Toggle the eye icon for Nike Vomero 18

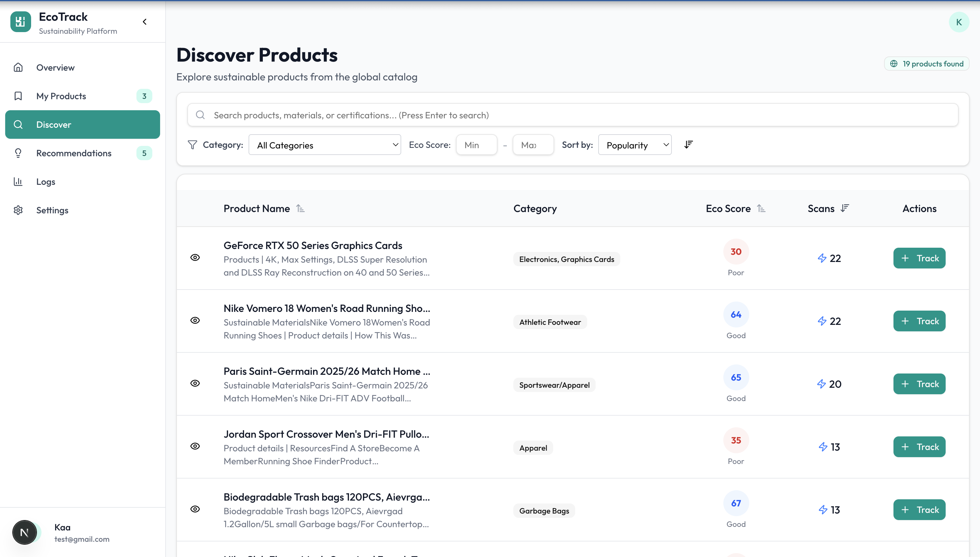(195, 321)
